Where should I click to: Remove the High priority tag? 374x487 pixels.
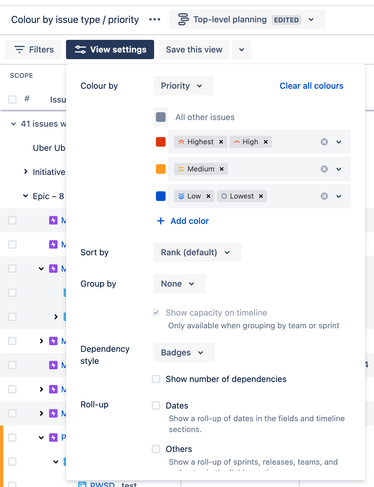click(x=266, y=142)
